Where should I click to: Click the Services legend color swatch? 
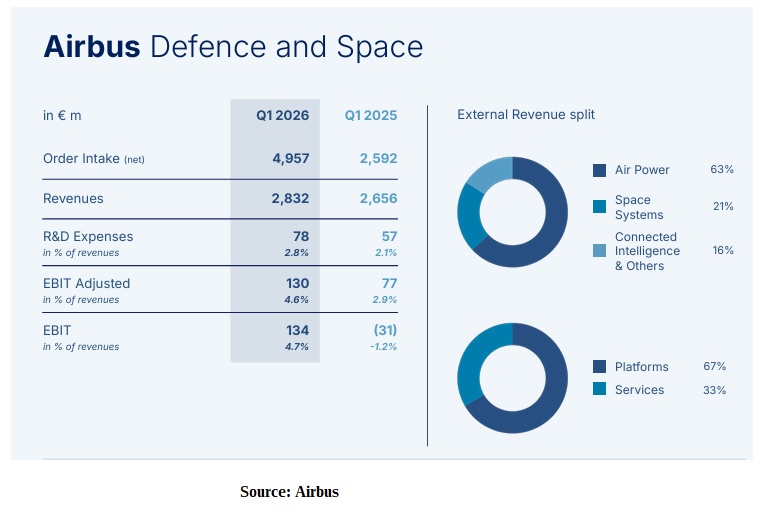(600, 389)
